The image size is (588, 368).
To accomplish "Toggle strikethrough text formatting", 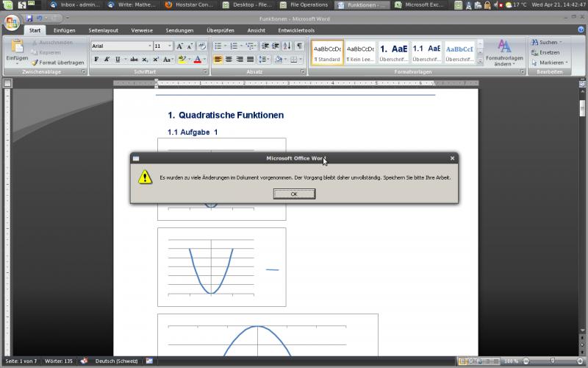I will 134,60.
